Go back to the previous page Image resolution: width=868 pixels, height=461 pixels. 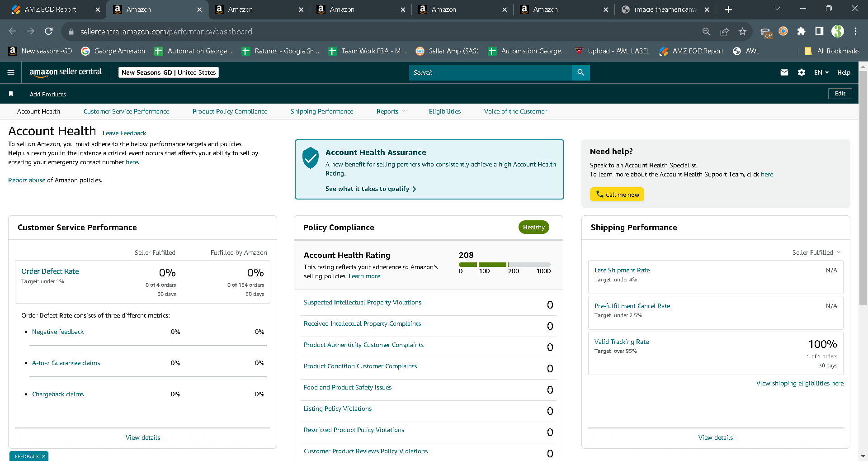click(12, 31)
